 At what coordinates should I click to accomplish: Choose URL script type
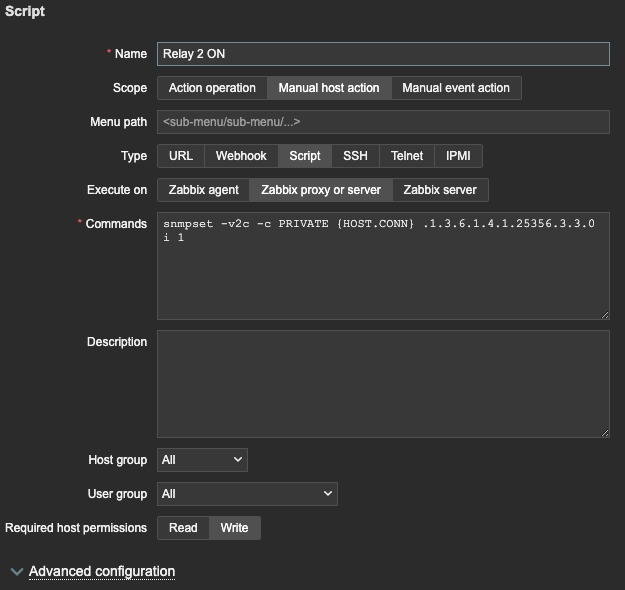point(181,156)
